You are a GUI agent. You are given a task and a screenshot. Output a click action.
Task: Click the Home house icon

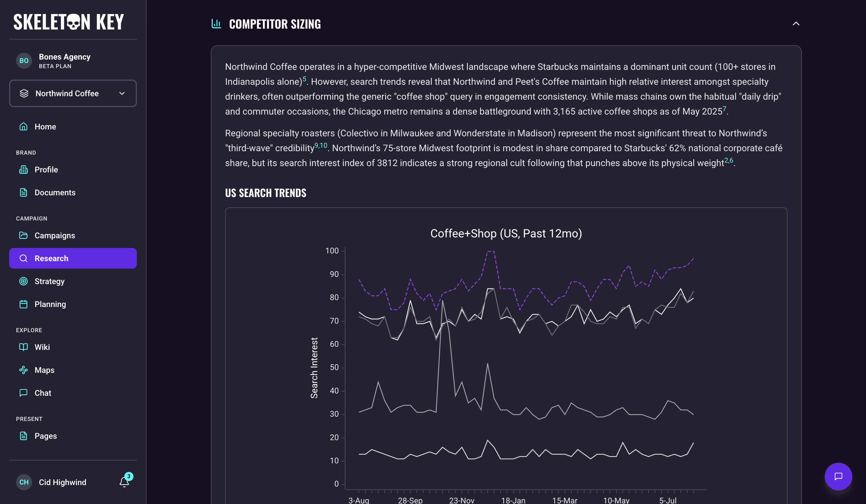(23, 127)
